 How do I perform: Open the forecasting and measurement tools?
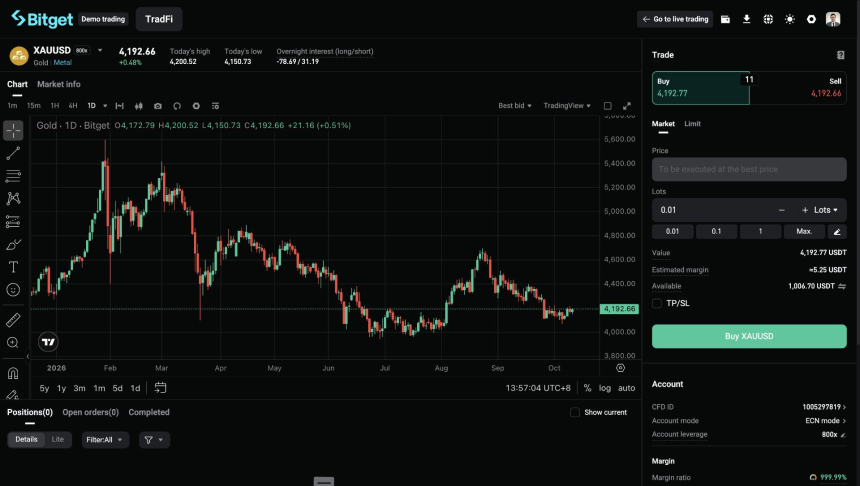coord(13,221)
